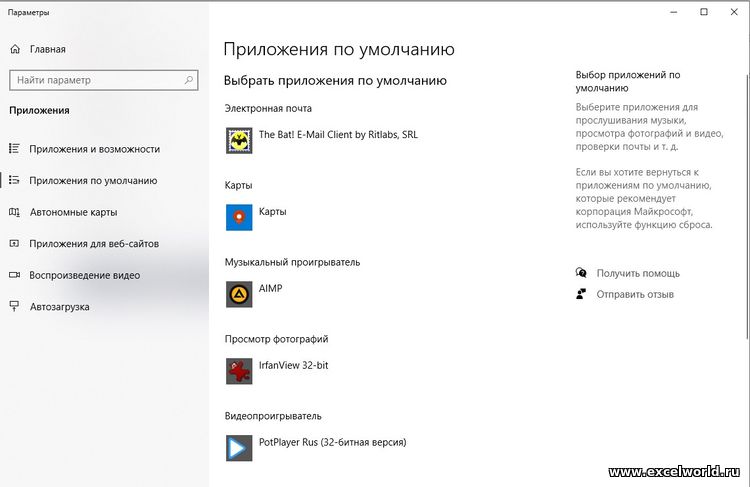Image resolution: width=750 pixels, height=487 pixels.
Task: Click the home icon next to Главная
Action: 15,49
